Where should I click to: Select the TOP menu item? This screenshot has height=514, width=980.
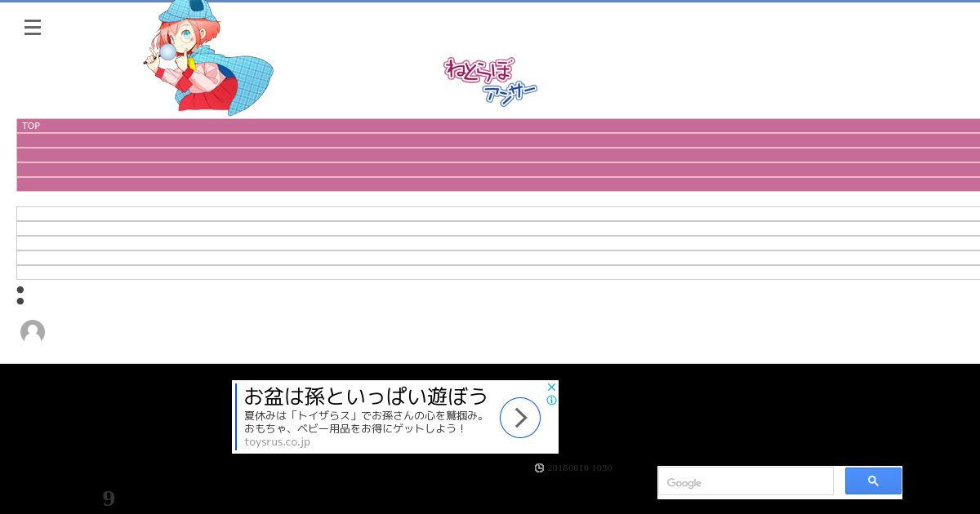click(x=31, y=126)
